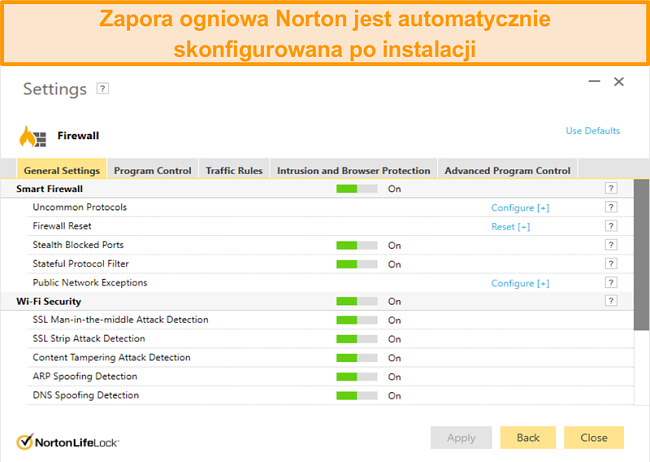This screenshot has height=462, width=650.
Task: Click the Content Tampering Attack Detection label
Action: 111,357
